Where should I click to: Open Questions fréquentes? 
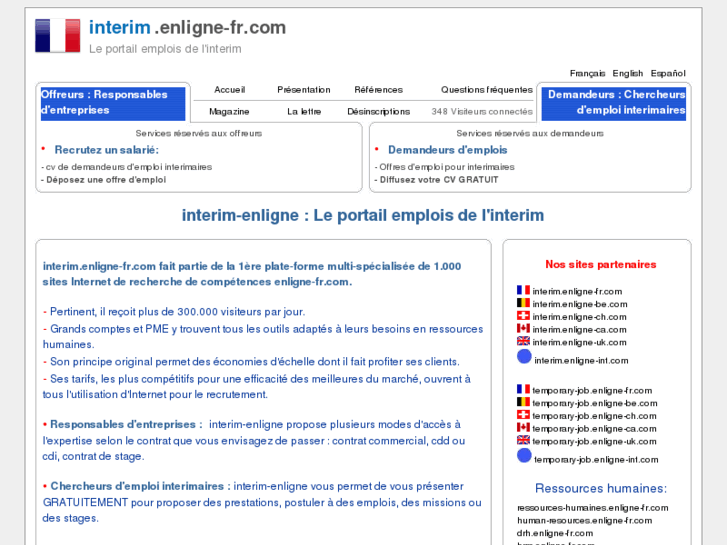pos(487,90)
